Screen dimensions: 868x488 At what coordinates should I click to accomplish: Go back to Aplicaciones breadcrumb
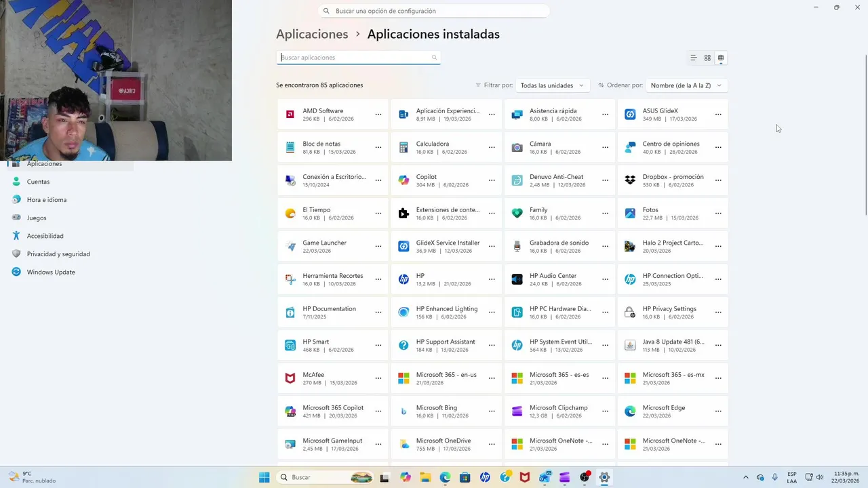pyautogui.click(x=312, y=34)
